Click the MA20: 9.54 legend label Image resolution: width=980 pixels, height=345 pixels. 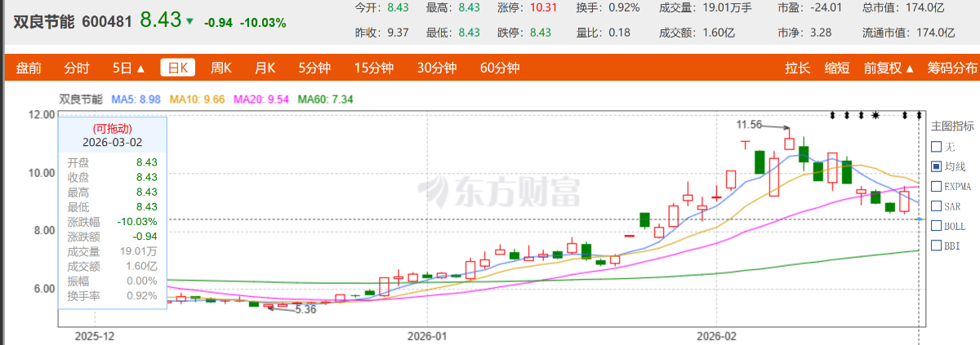(x=261, y=100)
